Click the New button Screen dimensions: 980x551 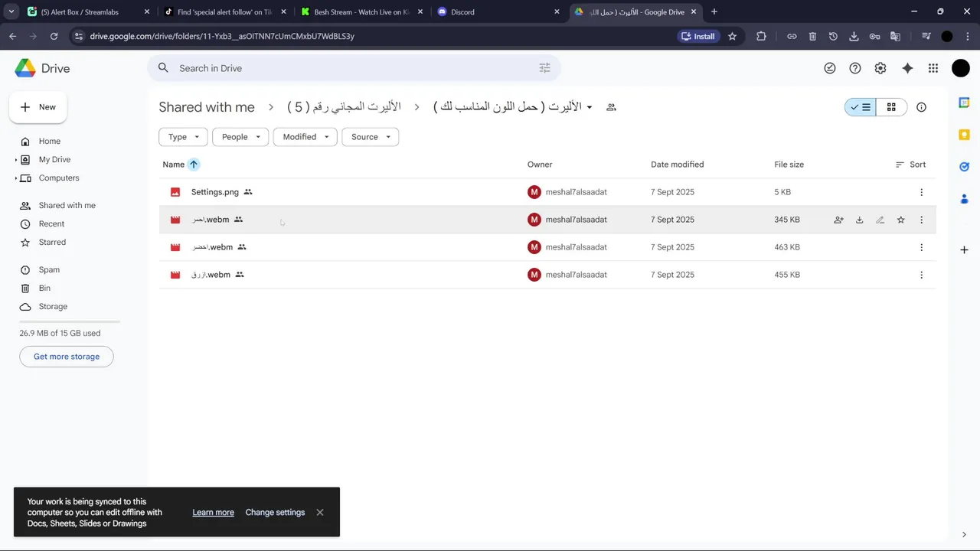(38, 107)
